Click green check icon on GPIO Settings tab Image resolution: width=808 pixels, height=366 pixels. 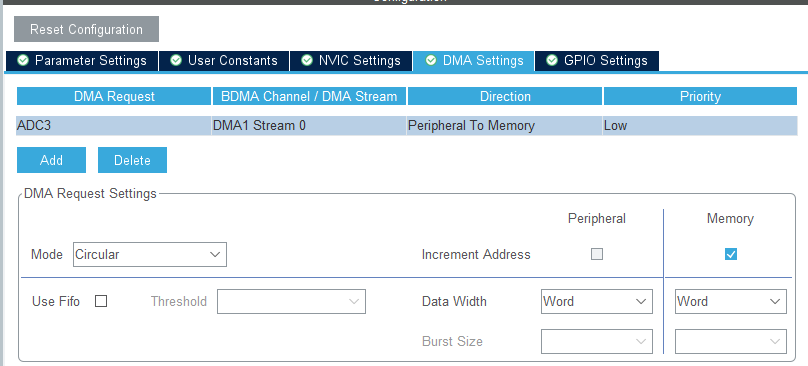point(552,60)
